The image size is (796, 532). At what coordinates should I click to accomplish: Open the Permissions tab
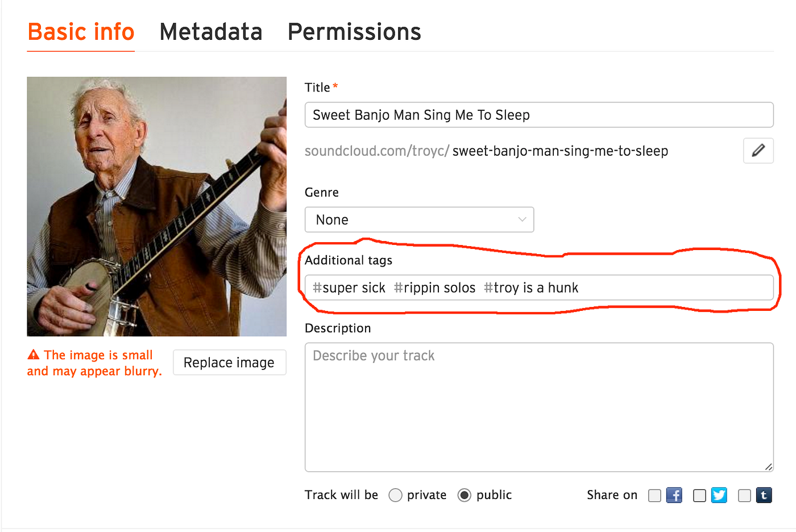(x=354, y=32)
